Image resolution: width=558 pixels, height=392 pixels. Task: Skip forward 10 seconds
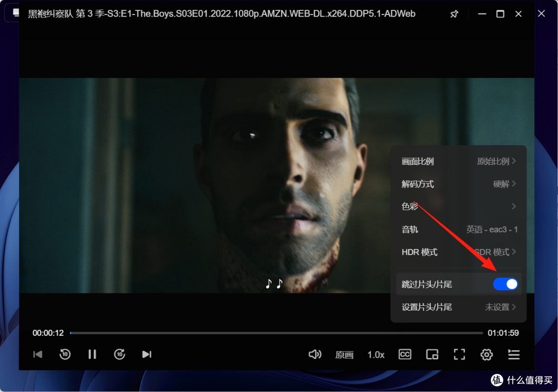[119, 354]
